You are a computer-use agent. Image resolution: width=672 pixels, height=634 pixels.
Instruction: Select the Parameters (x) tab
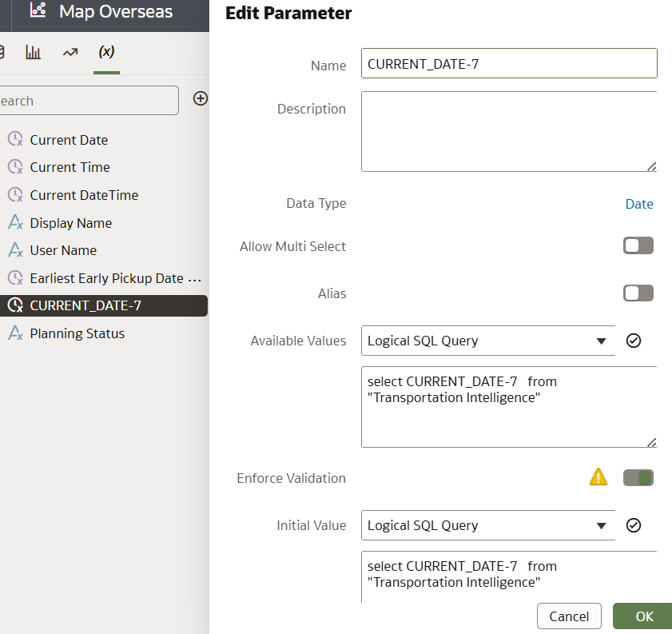[x=106, y=52]
